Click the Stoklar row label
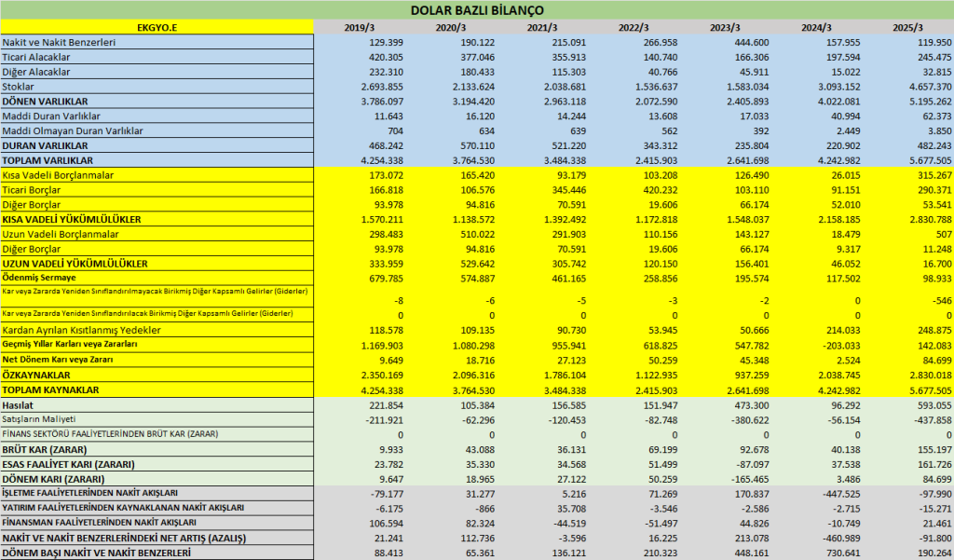Screen dimensions: 954x560 click(19, 87)
